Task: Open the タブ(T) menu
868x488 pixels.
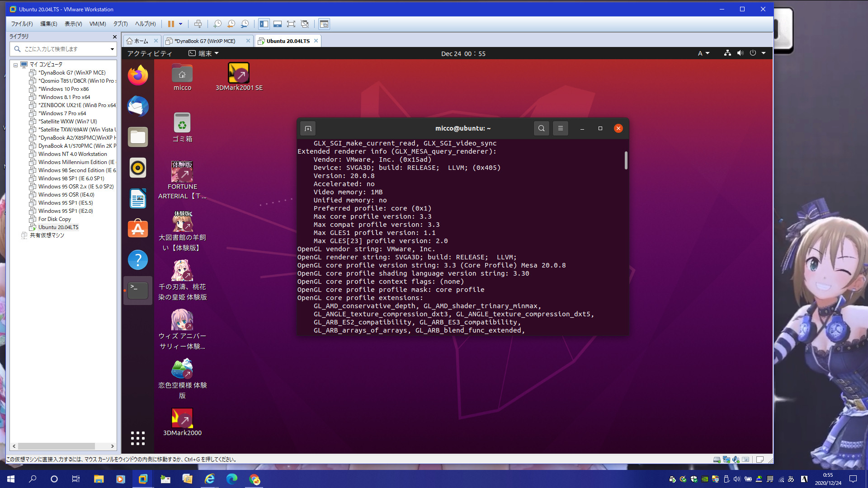Action: click(x=120, y=24)
